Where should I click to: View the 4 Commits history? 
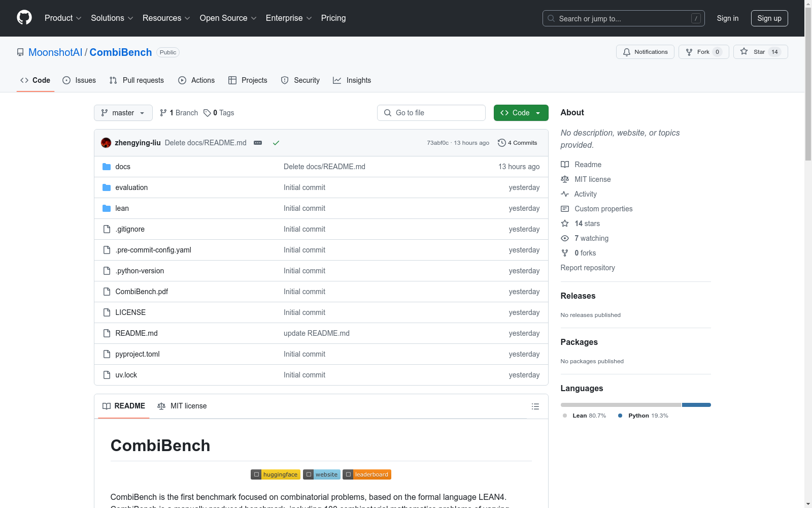pyautogui.click(x=518, y=143)
